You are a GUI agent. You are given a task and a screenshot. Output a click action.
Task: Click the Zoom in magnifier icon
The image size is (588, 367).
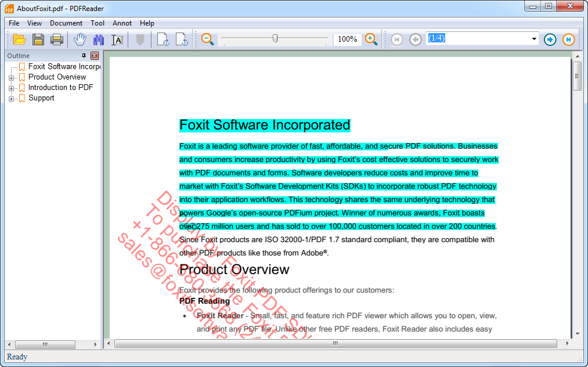click(371, 39)
